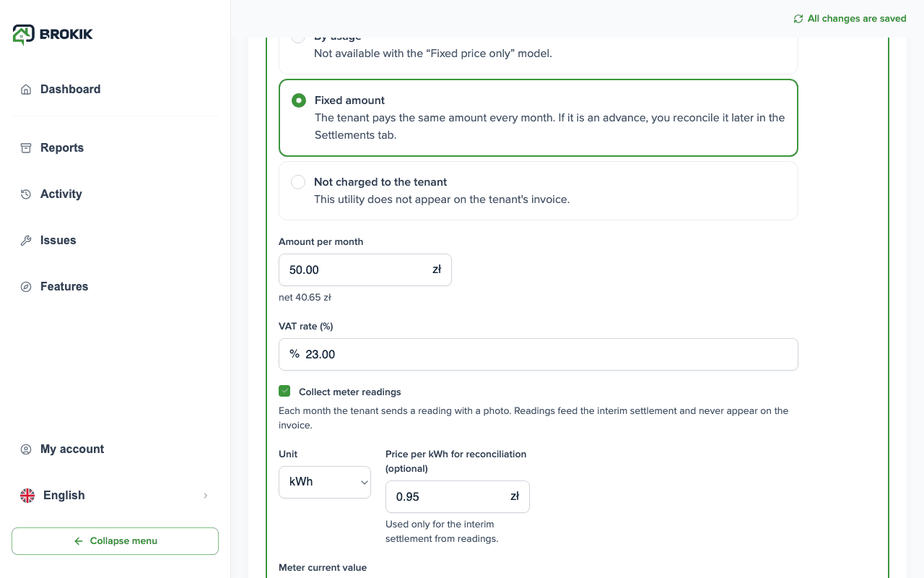Open the Unit kWh dropdown
The height and width of the screenshot is (578, 924).
pos(325,482)
